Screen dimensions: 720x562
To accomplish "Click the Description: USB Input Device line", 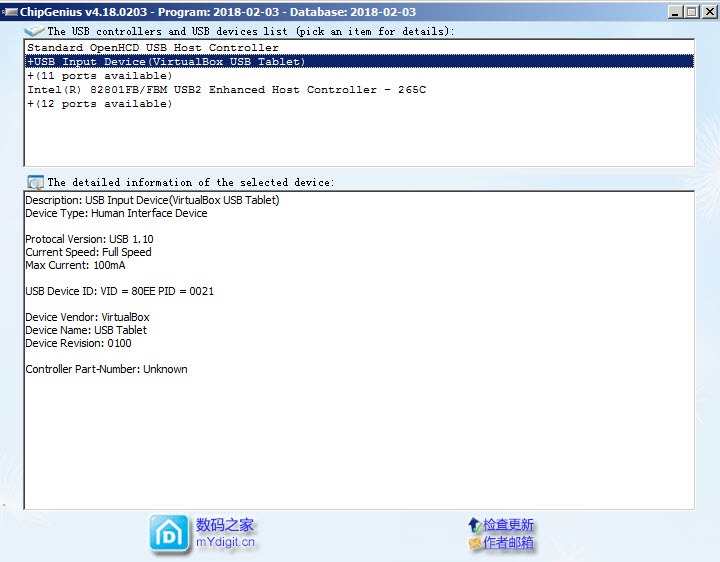I will pos(152,200).
